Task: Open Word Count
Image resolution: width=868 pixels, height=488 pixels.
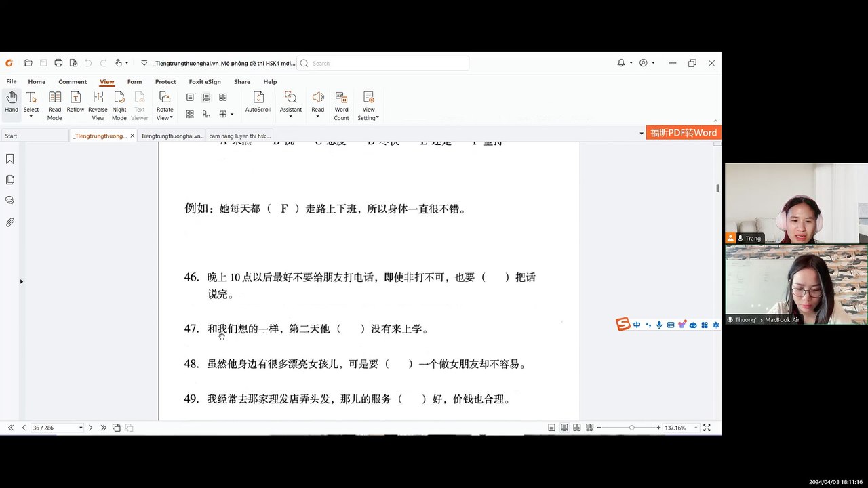Action: [x=341, y=105]
